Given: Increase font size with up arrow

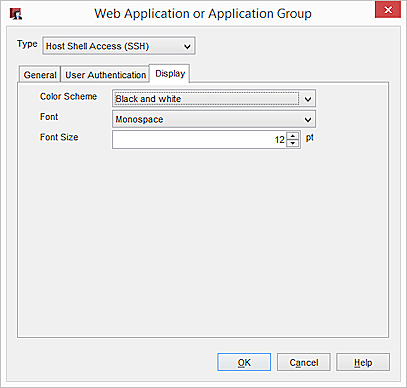Looking at the screenshot, I should (293, 136).
